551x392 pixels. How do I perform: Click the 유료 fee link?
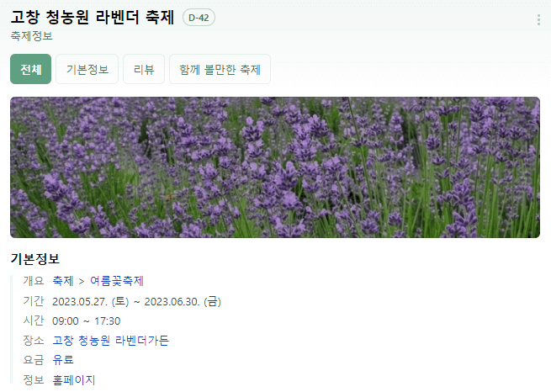pyautogui.click(x=63, y=360)
